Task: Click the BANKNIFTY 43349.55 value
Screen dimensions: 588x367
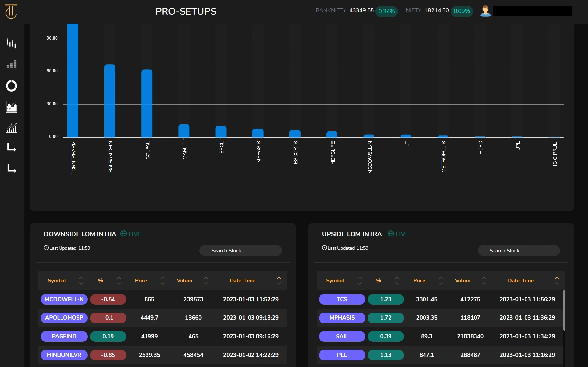Action: (361, 10)
